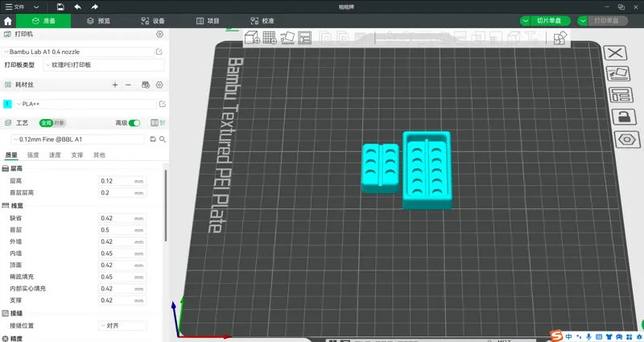Click the 打印单盘 print button
Image resolution: width=644 pixels, height=342 pixels.
(x=607, y=21)
